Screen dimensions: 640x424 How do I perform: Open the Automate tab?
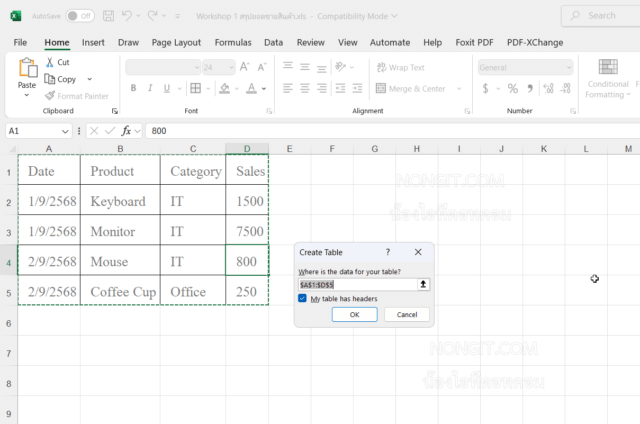390,42
